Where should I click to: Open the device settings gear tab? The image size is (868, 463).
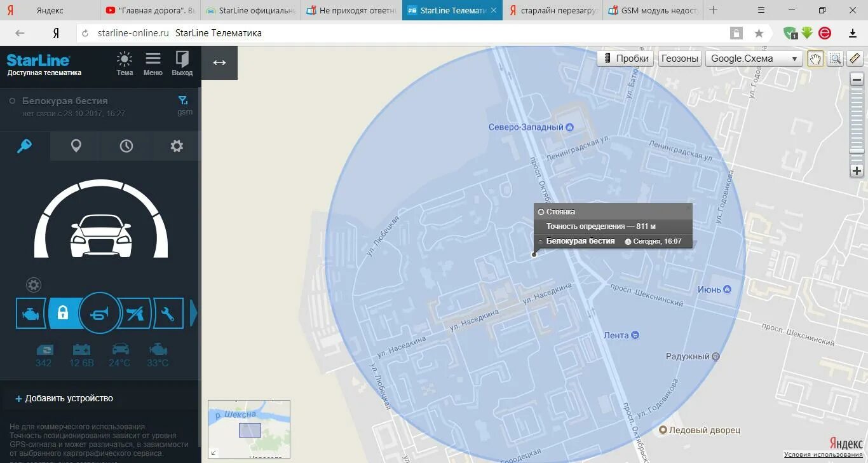tap(177, 146)
